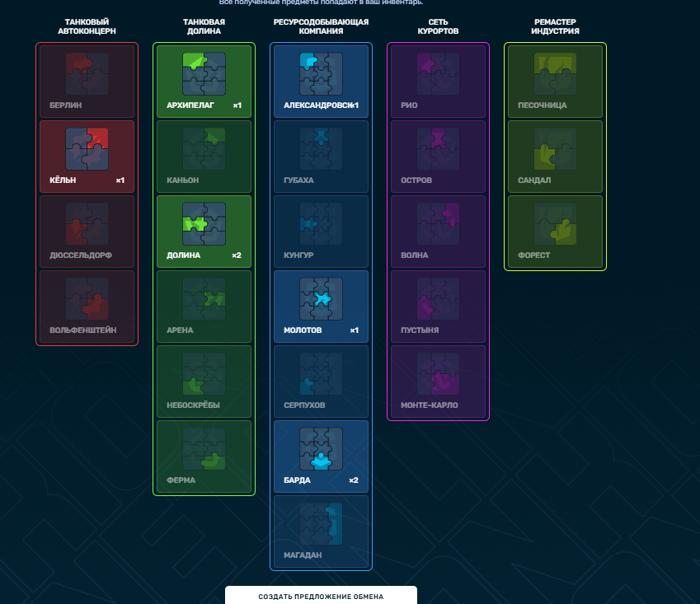Choose the Дюссельдорф puzzle piece icon

(87, 223)
